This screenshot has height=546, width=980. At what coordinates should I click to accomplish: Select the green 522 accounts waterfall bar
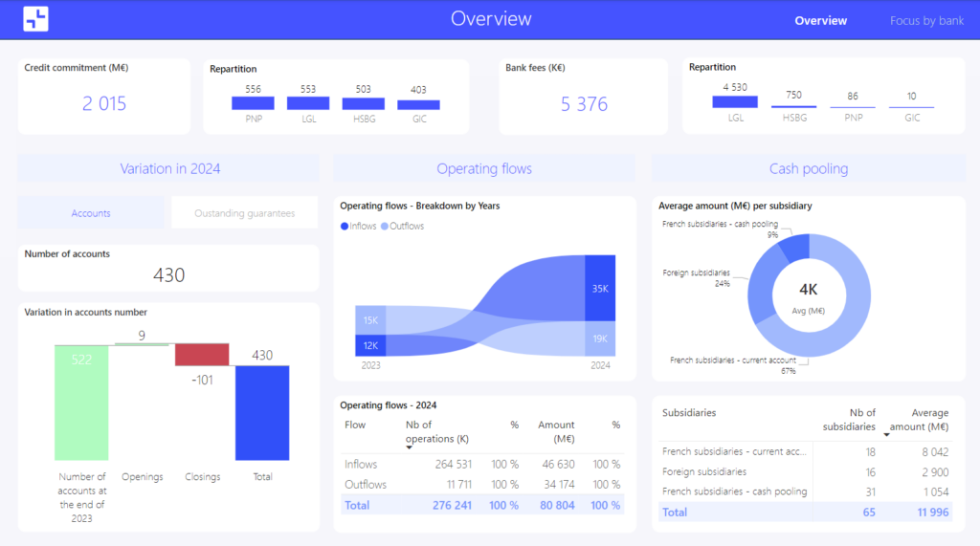(x=81, y=403)
